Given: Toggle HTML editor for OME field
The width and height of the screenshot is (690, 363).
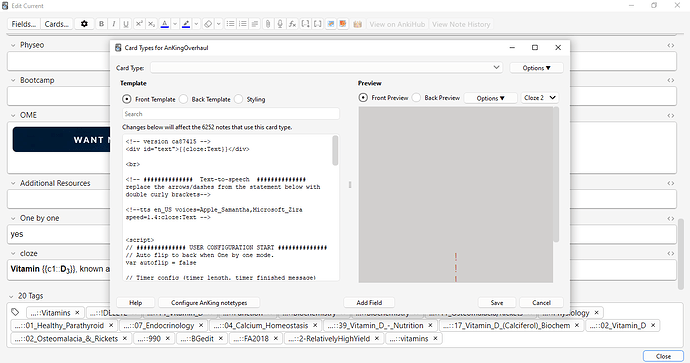Looking at the screenshot, I should point(671,115).
